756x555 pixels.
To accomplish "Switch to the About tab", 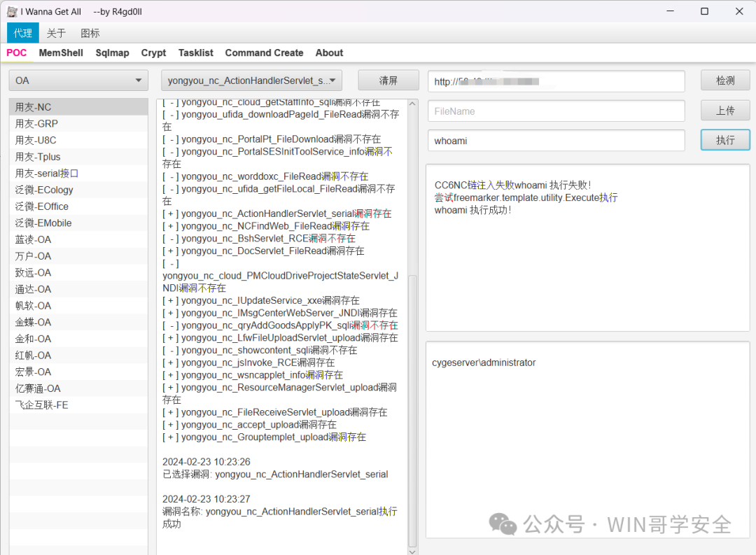I will click(329, 53).
